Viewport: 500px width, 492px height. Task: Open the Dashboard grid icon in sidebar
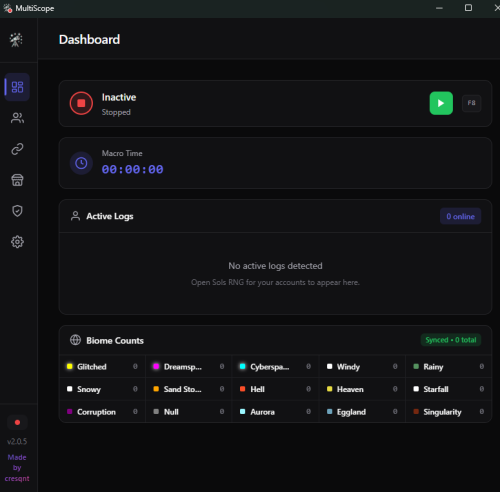[x=17, y=87]
